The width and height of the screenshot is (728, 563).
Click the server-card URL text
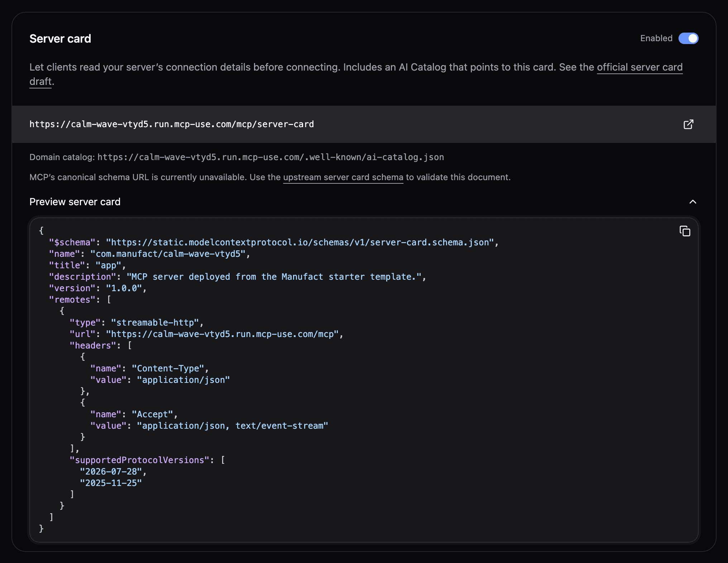click(x=172, y=124)
